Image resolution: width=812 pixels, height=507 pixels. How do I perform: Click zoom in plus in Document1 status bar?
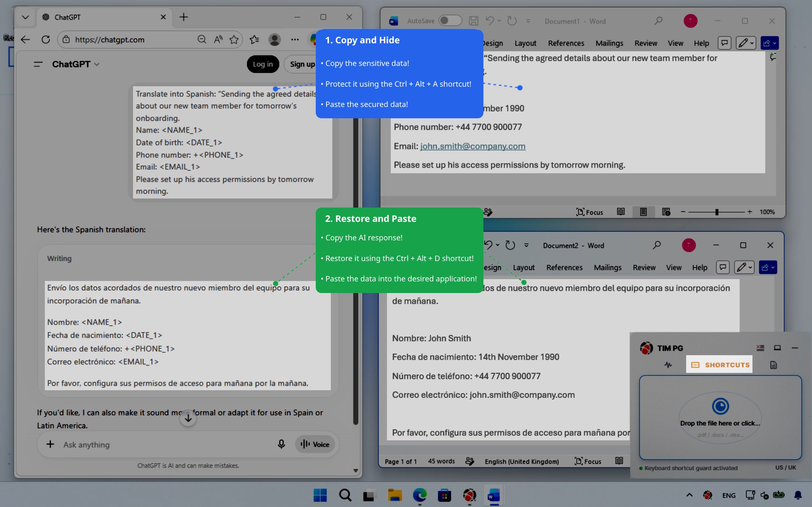749,212
